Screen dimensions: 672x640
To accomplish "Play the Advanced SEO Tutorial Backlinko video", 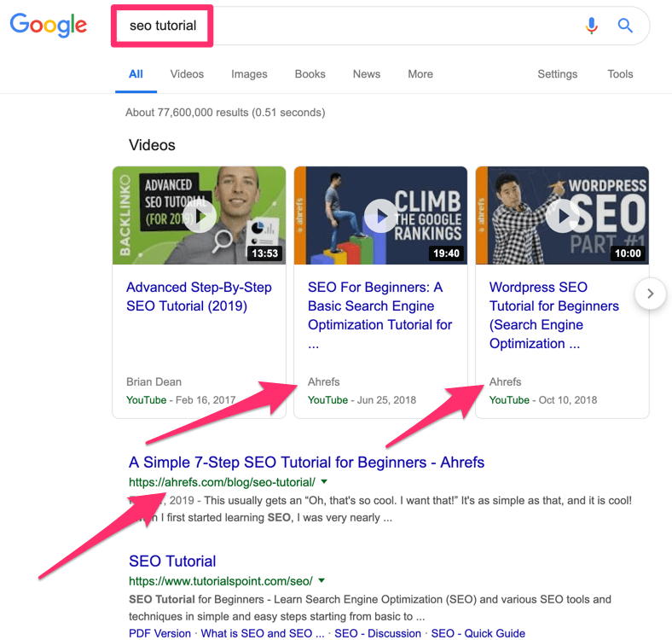I will (x=200, y=216).
